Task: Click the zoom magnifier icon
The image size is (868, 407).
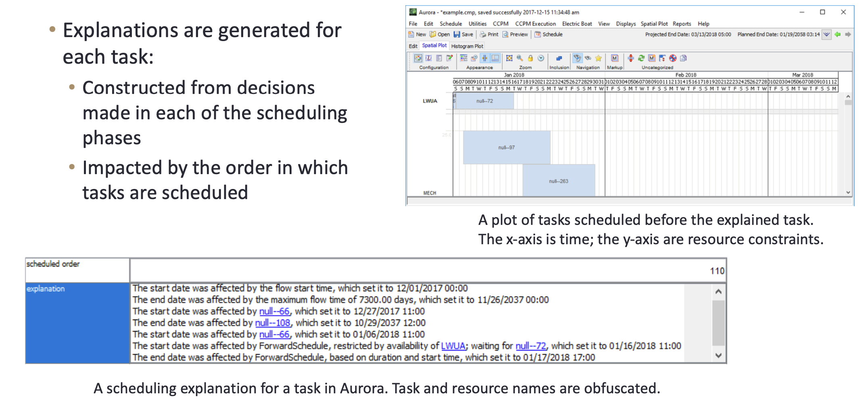Action: tap(520, 58)
